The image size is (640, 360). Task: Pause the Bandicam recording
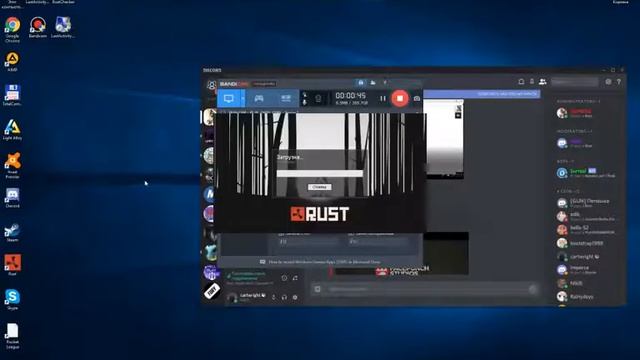point(382,98)
